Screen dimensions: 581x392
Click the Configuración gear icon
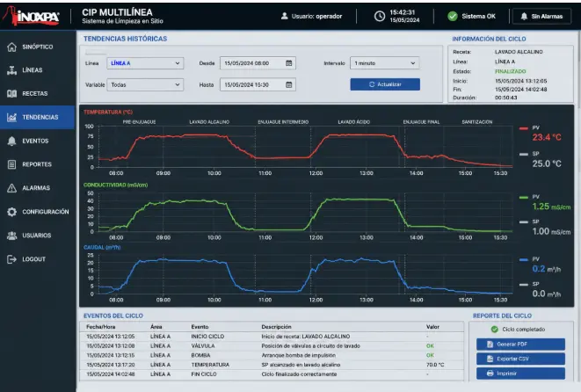pyautogui.click(x=11, y=212)
